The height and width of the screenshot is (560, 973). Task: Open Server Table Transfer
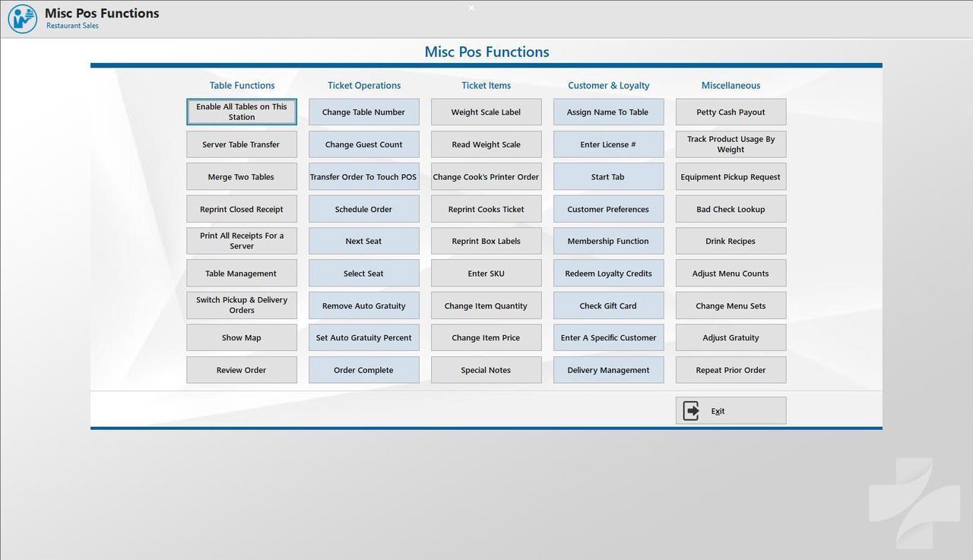coord(242,144)
